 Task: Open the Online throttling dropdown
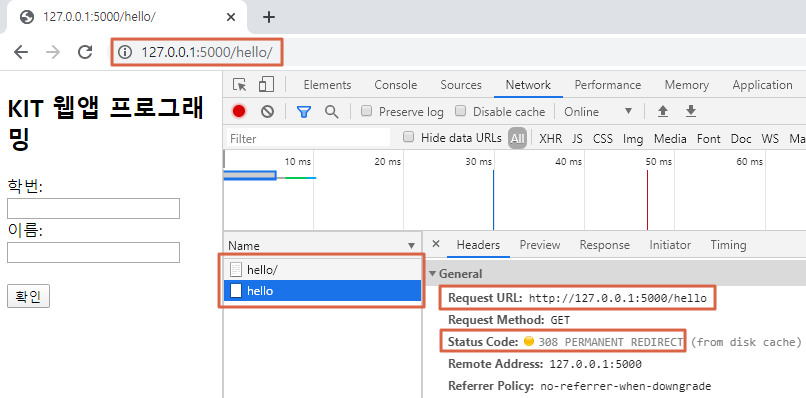pyautogui.click(x=598, y=112)
